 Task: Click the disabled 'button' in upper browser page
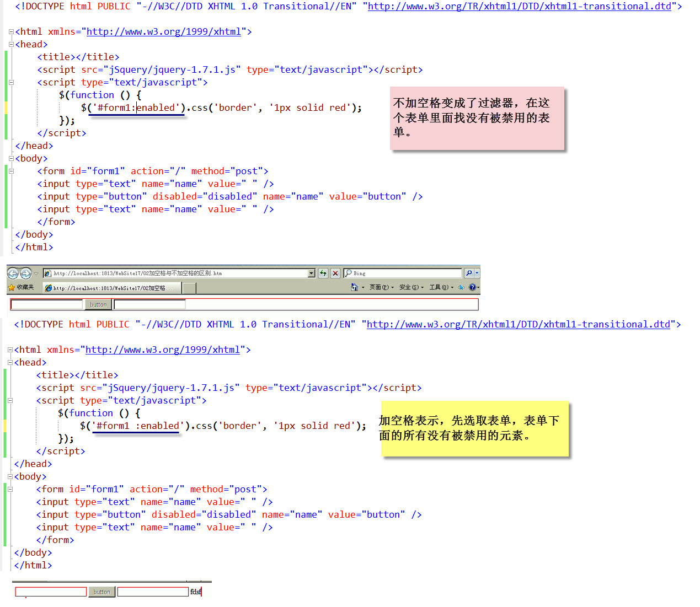(98, 304)
